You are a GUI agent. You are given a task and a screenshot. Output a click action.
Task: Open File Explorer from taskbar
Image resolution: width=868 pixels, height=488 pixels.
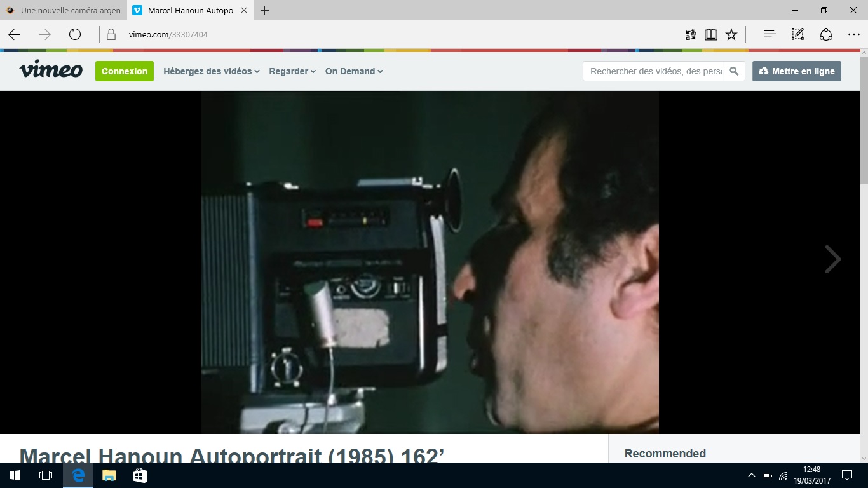[x=109, y=475]
